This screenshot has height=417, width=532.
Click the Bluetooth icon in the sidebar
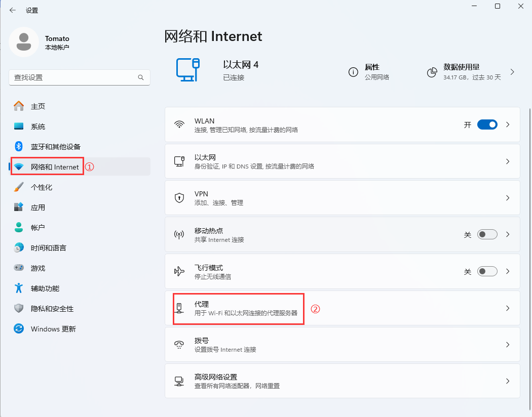pyautogui.click(x=19, y=146)
